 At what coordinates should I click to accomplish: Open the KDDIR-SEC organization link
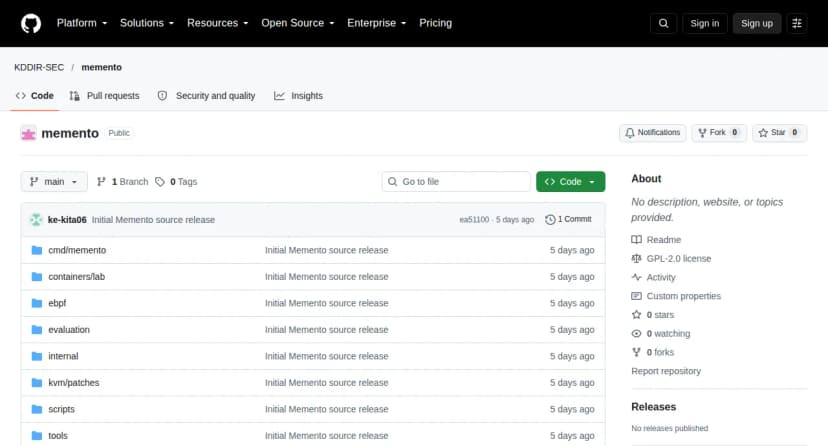[x=39, y=68]
